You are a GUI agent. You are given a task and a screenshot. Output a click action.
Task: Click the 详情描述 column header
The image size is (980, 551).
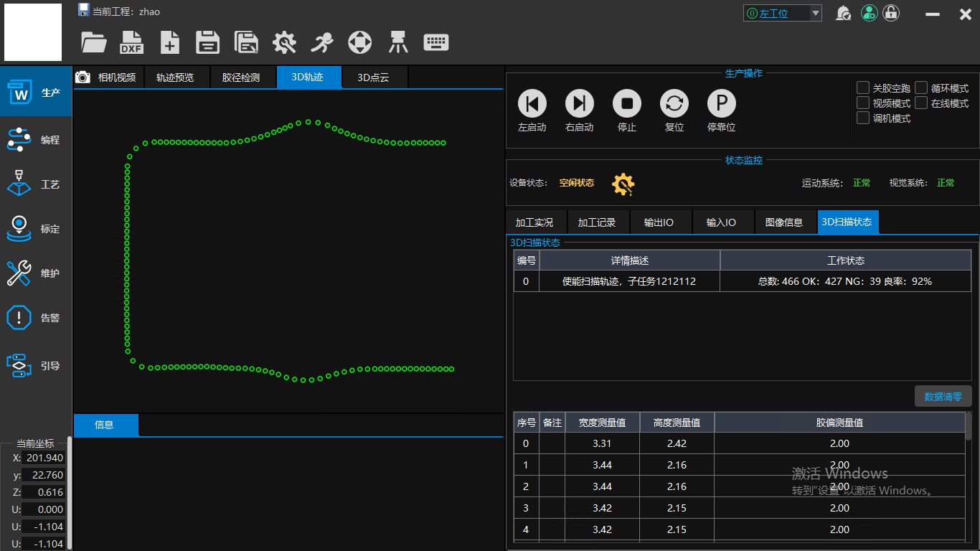[630, 260]
